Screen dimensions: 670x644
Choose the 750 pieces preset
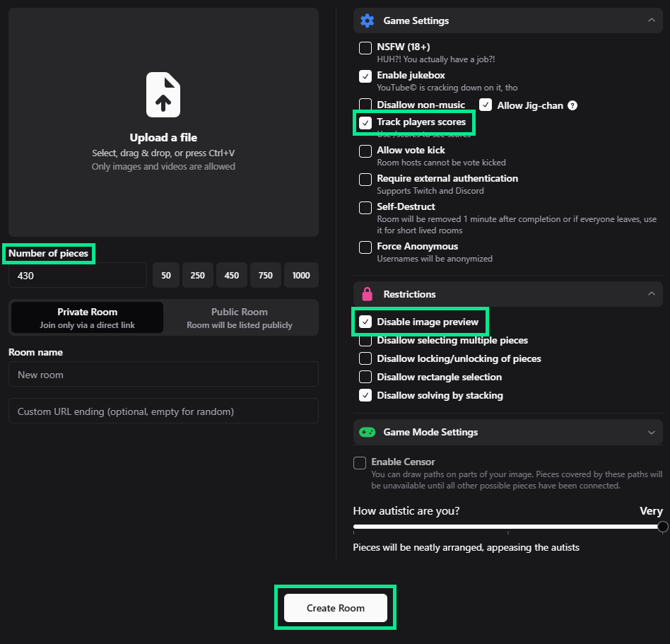click(265, 275)
